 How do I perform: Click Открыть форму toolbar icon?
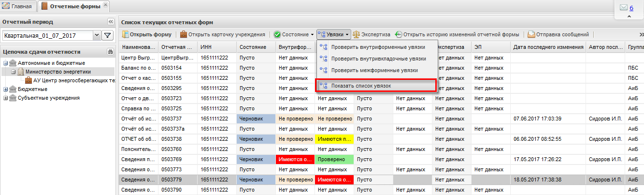coord(127,34)
